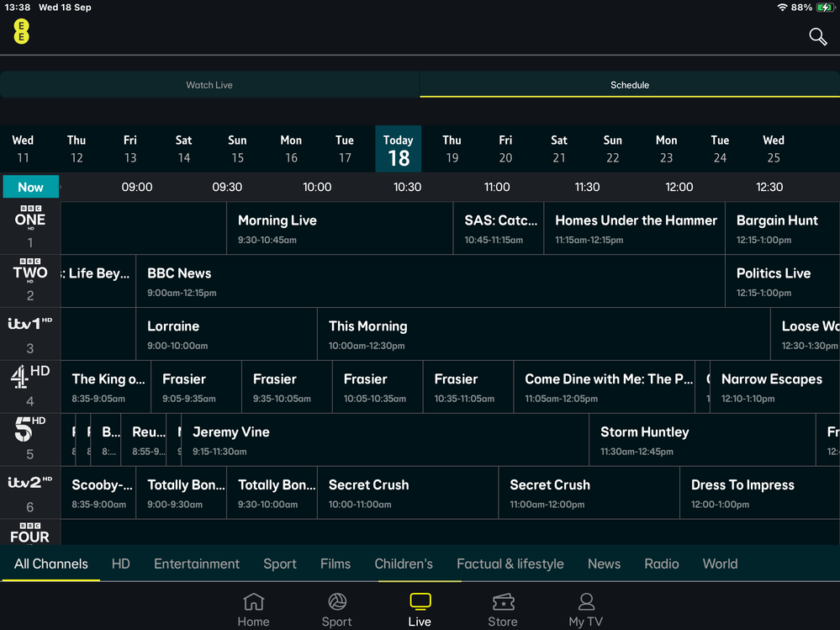The height and width of the screenshot is (630, 840).
Task: Filter channels by World
Action: 720,564
